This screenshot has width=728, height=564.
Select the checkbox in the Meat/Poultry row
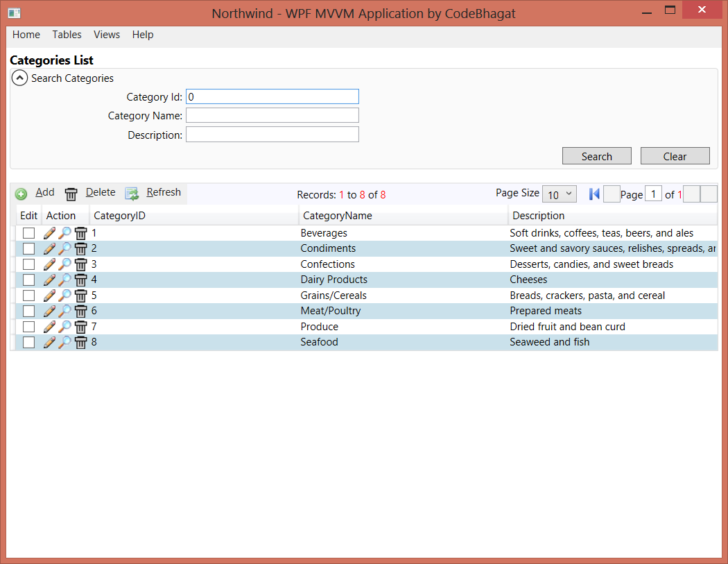(x=28, y=311)
